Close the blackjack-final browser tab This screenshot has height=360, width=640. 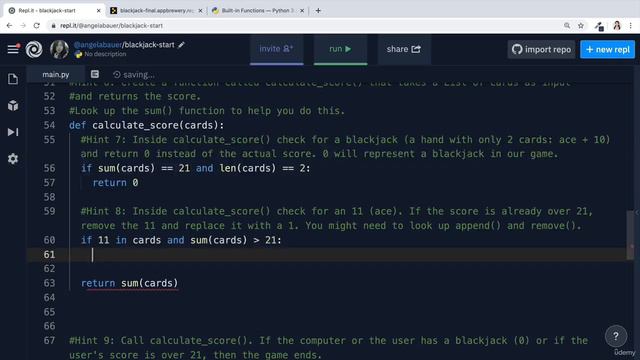pos(200,11)
